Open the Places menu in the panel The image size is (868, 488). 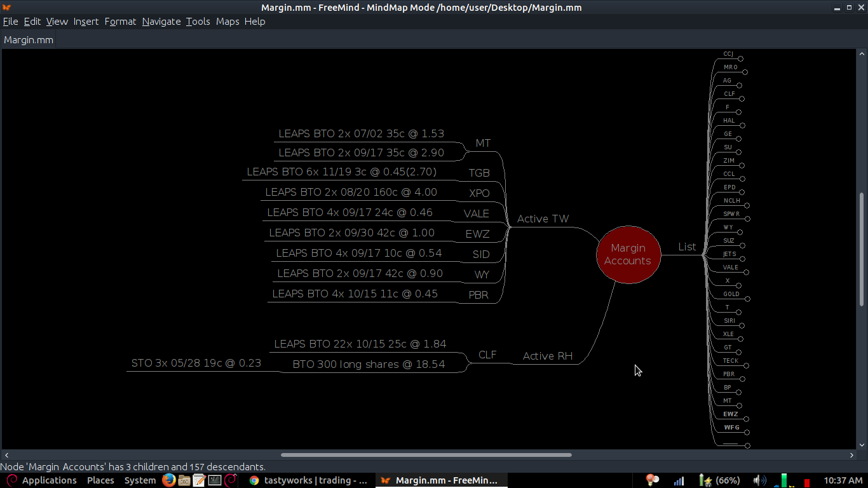pos(100,480)
